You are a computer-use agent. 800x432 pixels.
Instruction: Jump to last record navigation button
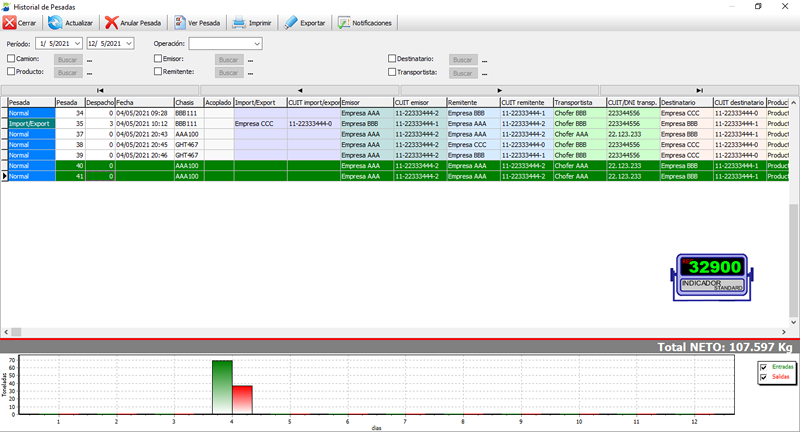(699, 91)
